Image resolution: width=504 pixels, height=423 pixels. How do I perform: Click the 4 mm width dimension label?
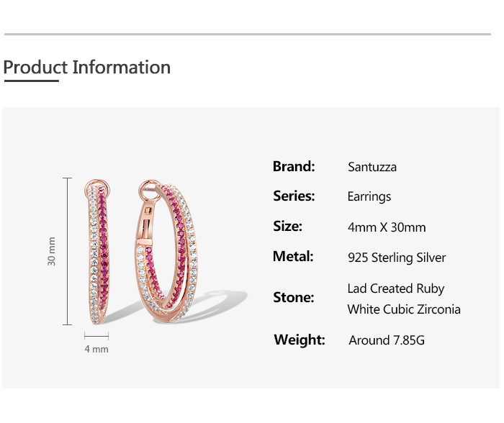point(96,349)
